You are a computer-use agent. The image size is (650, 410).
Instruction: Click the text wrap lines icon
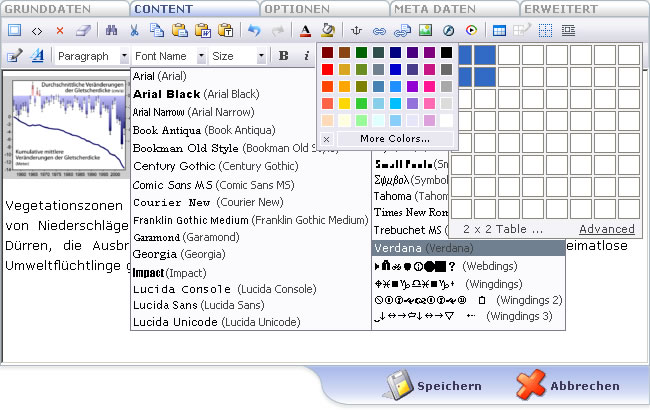[x=568, y=30]
